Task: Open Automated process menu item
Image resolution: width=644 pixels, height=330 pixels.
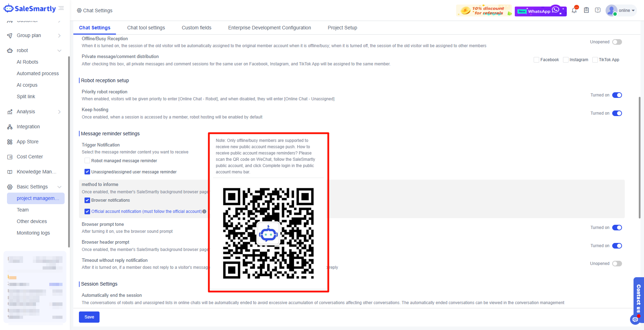Action: pyautogui.click(x=38, y=73)
